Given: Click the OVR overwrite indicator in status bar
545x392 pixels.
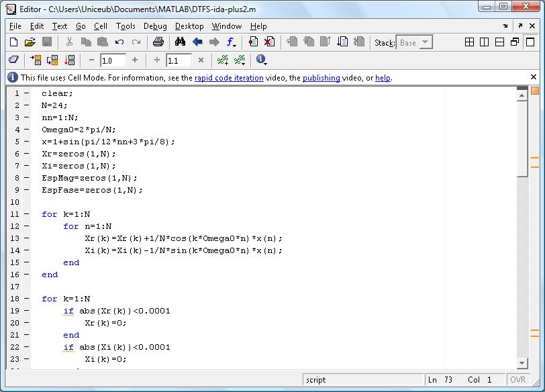Looking at the screenshot, I should (517, 380).
